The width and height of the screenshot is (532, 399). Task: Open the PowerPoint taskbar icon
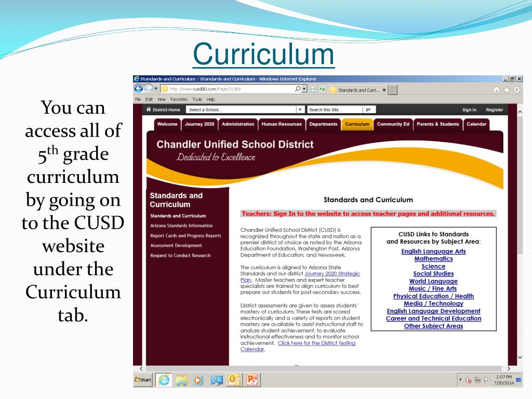click(x=252, y=380)
